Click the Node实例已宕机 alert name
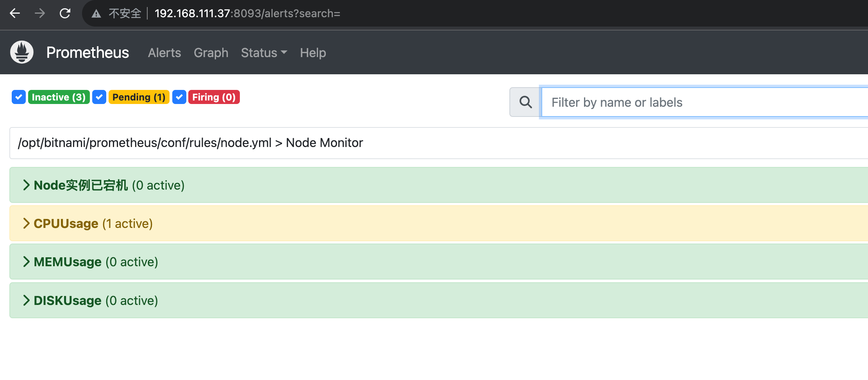 pos(81,185)
